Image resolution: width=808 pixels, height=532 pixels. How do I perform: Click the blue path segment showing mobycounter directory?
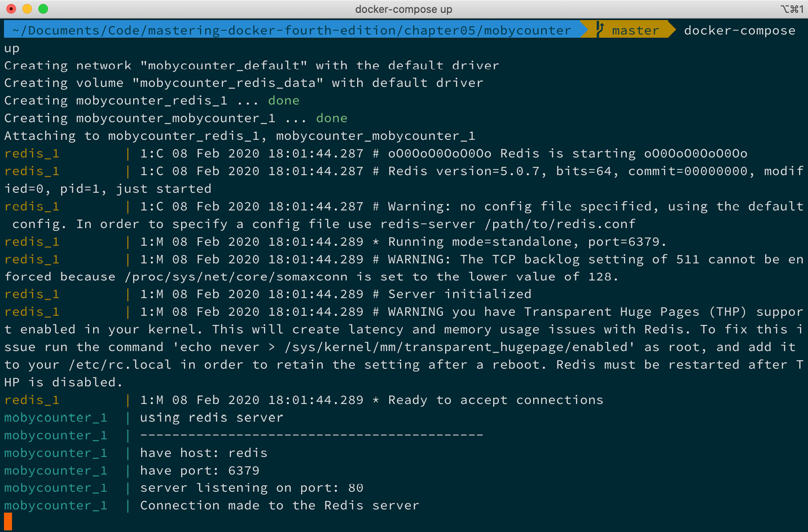[x=530, y=30]
